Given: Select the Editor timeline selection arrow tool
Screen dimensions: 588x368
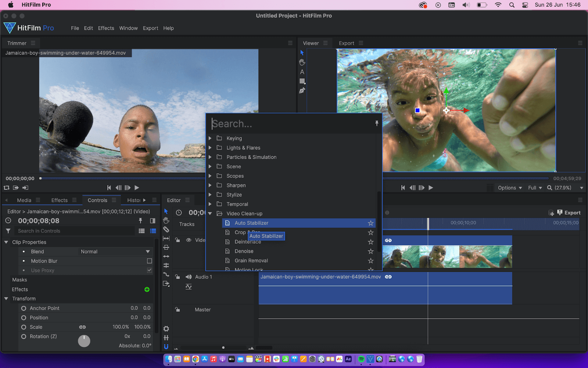Looking at the screenshot, I should [166, 211].
